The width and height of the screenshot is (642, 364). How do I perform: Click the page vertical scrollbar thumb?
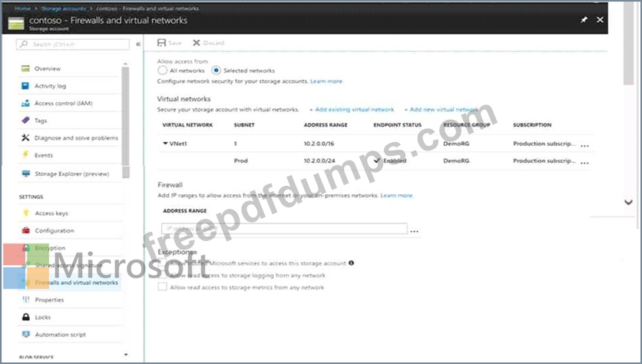pyautogui.click(x=628, y=43)
